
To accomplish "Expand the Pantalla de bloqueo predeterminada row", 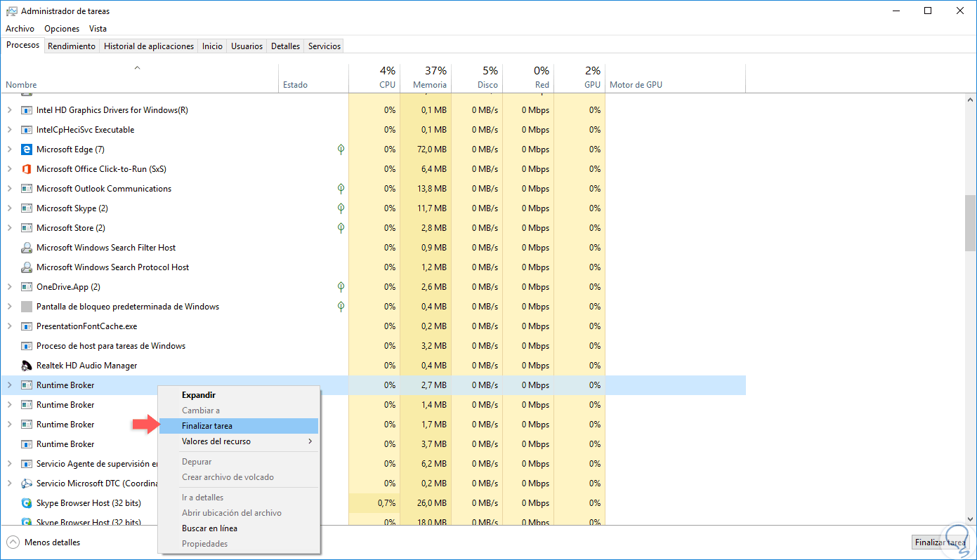I will click(x=9, y=307).
